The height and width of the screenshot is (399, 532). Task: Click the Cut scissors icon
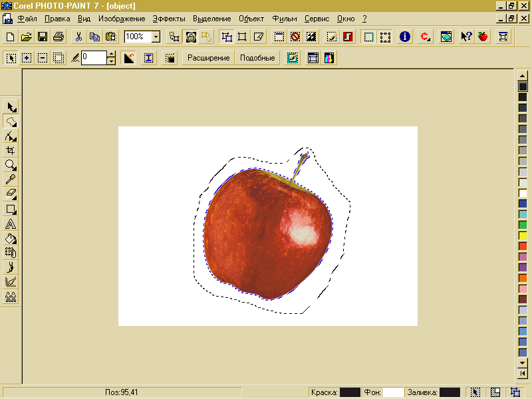point(78,37)
